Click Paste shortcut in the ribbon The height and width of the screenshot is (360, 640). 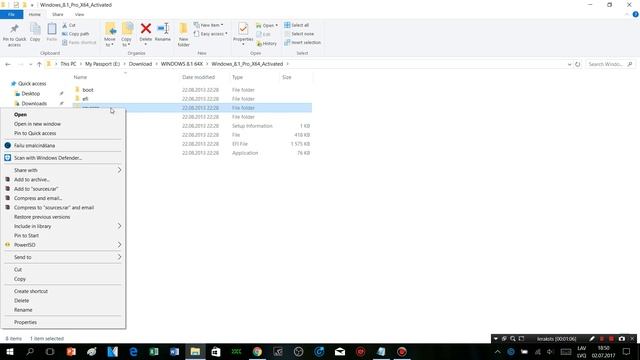click(x=79, y=42)
